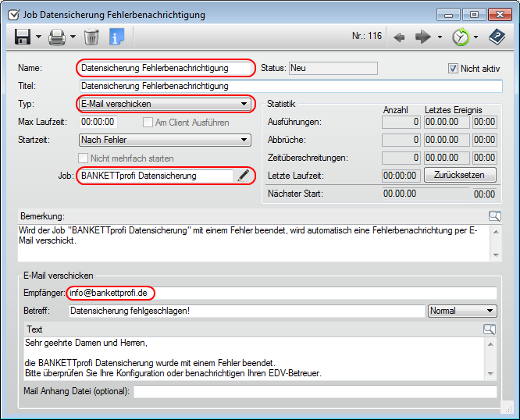This screenshot has height=420, width=520.
Task: Click the Status field showing Neu
Action: pos(333,68)
